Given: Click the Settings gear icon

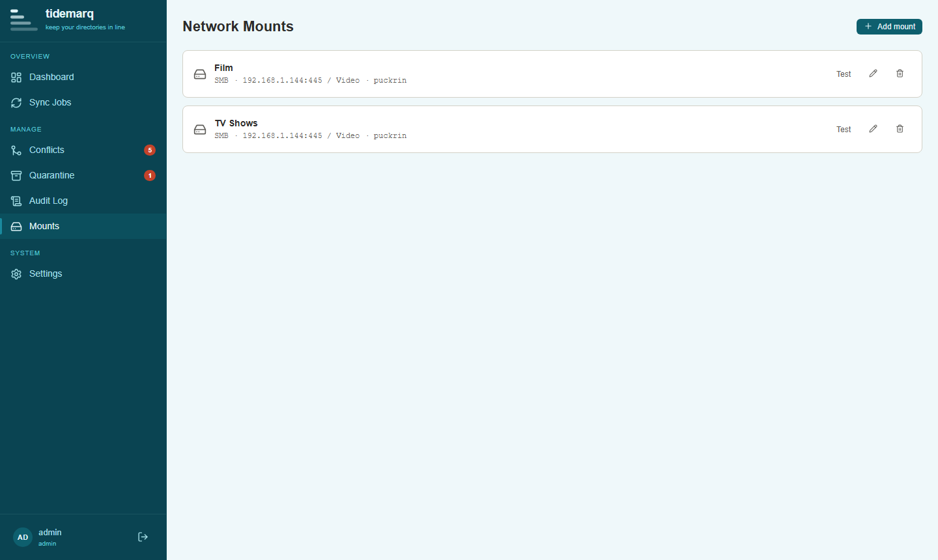Looking at the screenshot, I should coord(16,274).
